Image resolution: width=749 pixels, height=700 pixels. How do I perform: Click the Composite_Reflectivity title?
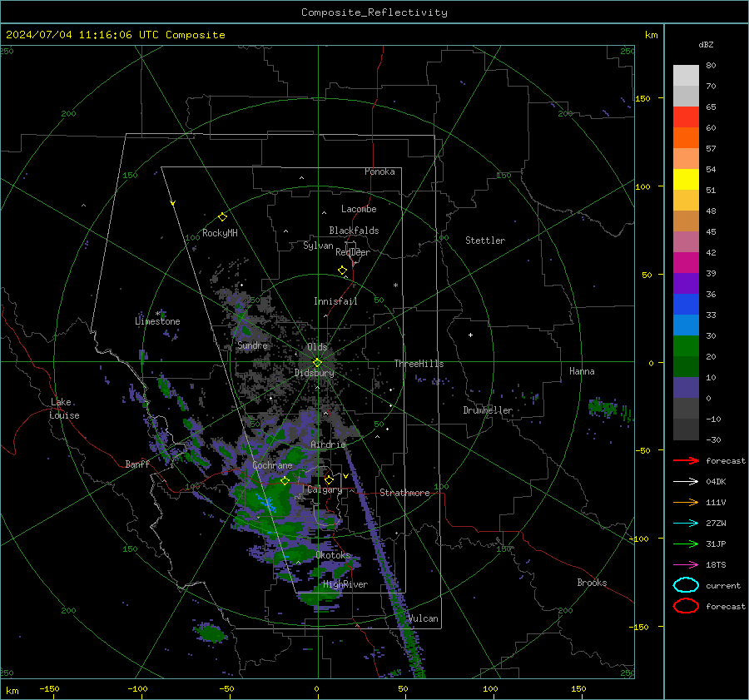[x=374, y=12]
